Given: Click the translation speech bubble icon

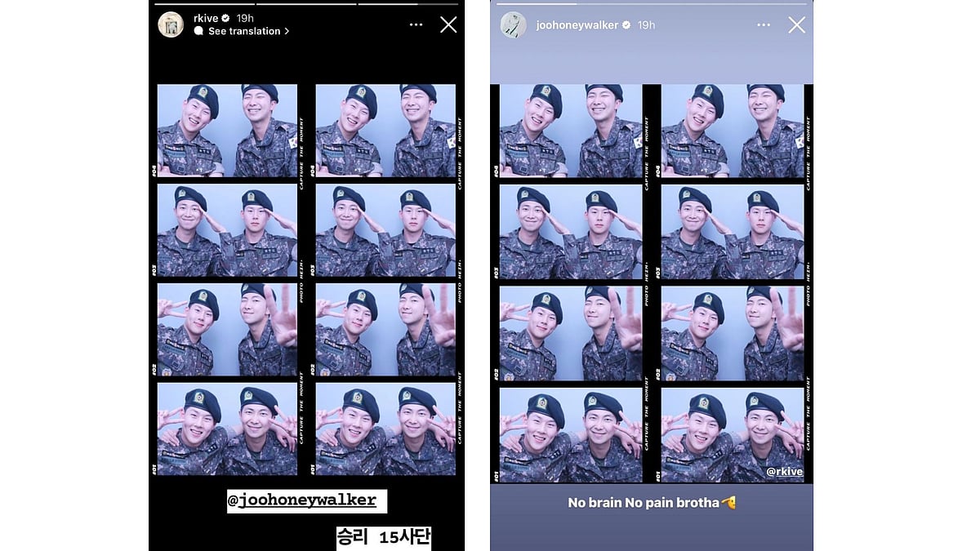Looking at the screenshot, I should [x=198, y=31].
